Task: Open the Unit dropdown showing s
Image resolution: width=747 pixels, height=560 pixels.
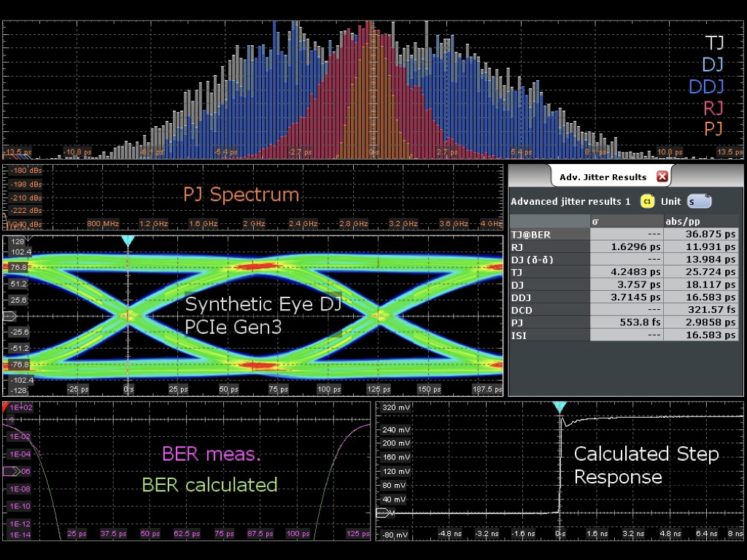Action: [698, 201]
